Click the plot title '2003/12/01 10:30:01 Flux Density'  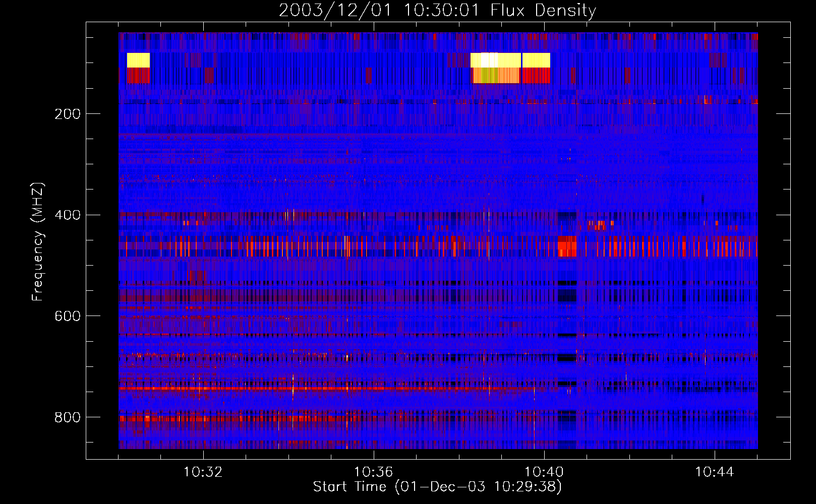coord(437,10)
